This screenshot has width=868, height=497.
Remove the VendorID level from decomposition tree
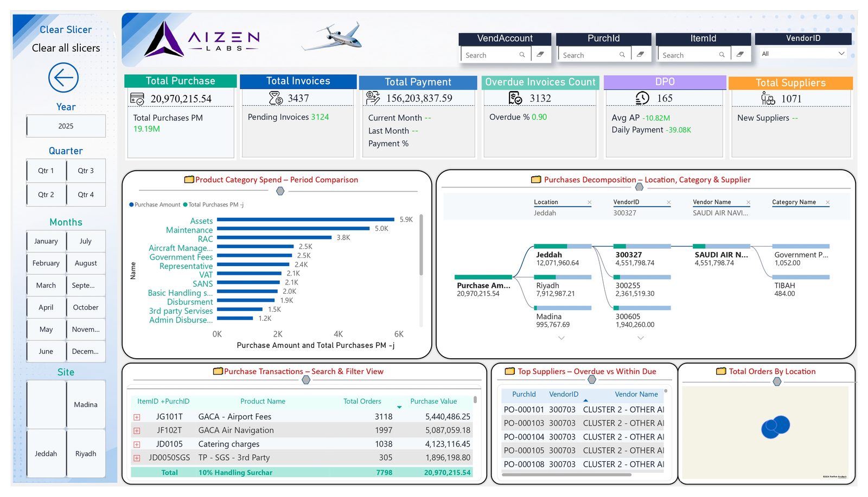coord(668,202)
